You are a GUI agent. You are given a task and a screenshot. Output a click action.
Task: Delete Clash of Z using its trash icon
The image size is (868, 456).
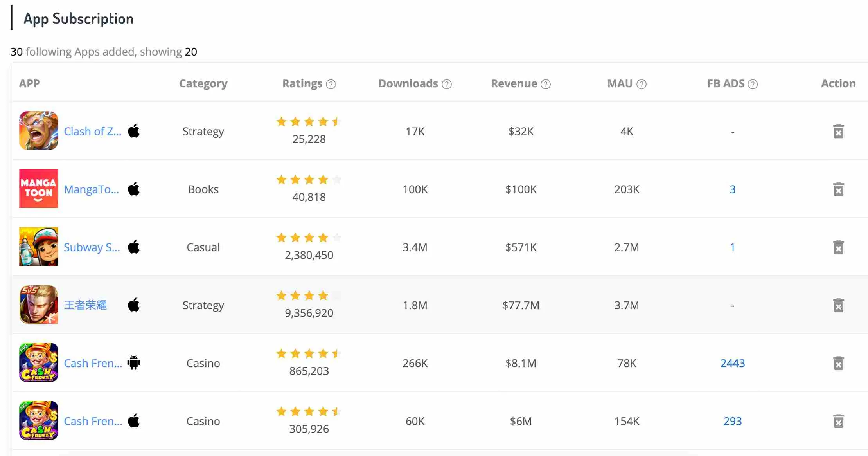pyautogui.click(x=838, y=131)
